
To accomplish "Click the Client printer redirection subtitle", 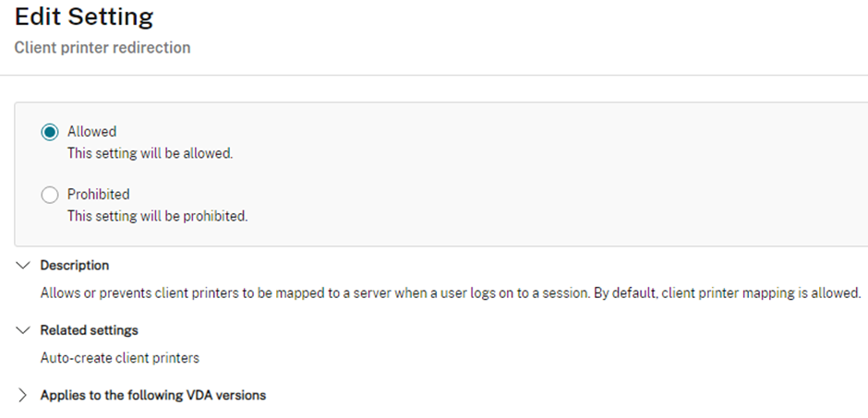I will 102,48.
